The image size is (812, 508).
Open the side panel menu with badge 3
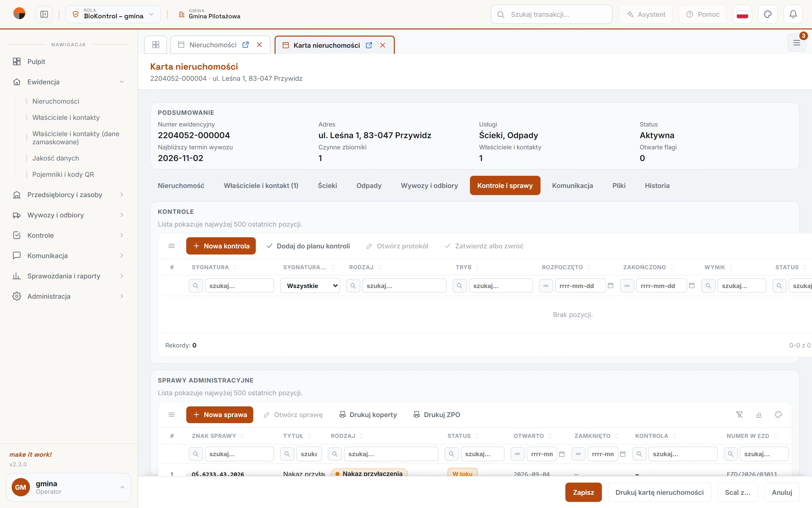[797, 43]
